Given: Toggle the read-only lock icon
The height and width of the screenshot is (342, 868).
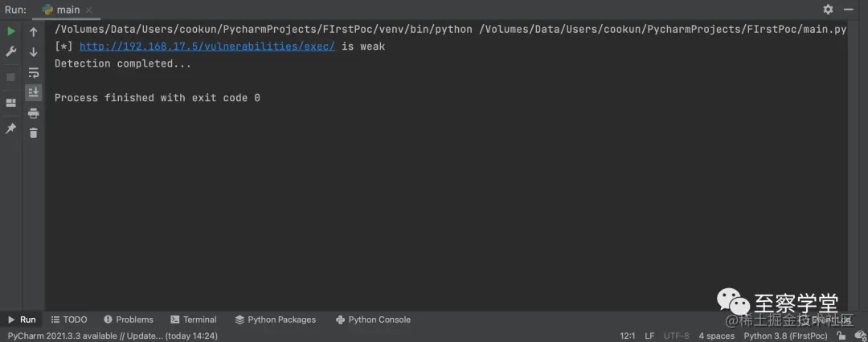Looking at the screenshot, I should click(841, 336).
